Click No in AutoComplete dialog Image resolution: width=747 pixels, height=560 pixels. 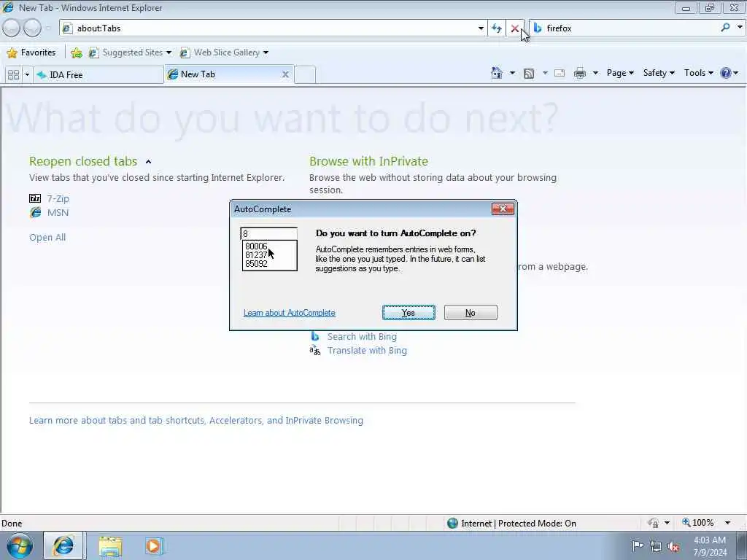pyautogui.click(x=471, y=312)
